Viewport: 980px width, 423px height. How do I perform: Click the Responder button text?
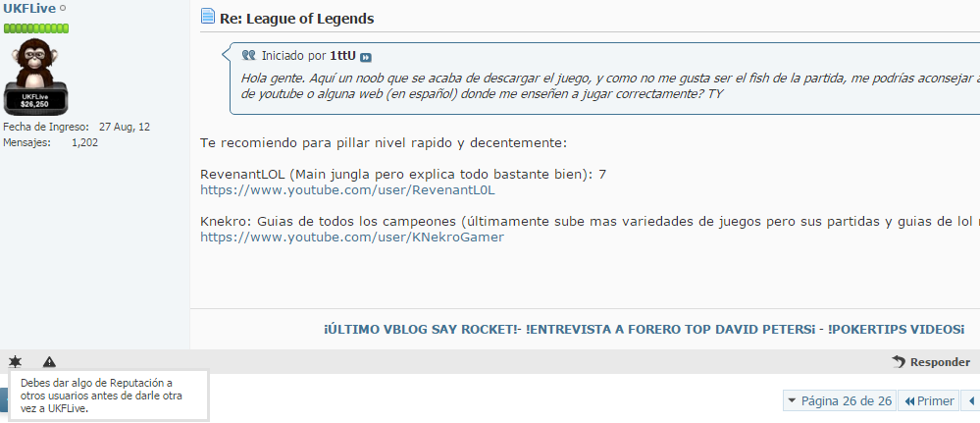(x=940, y=362)
